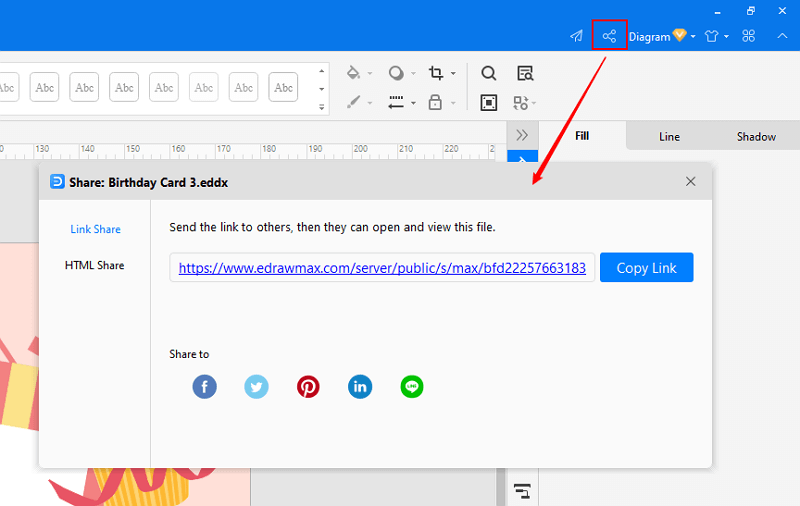
Task: Share to Line messenger
Action: click(x=412, y=387)
